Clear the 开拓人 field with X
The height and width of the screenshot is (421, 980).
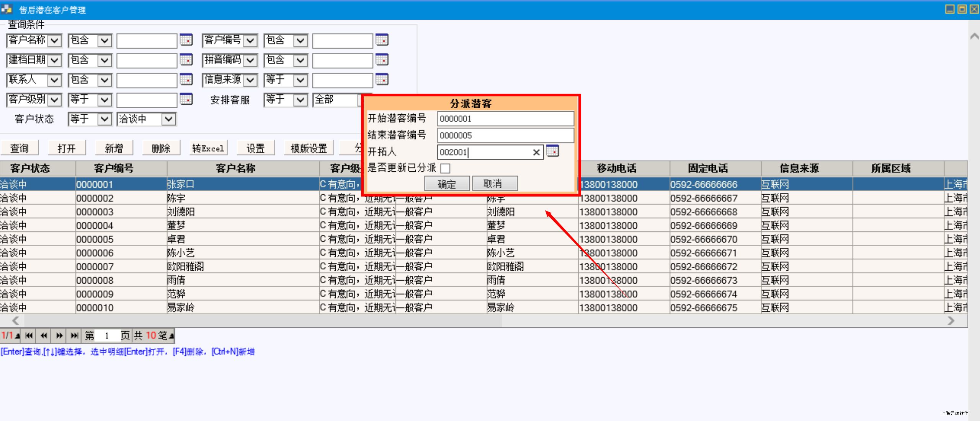coord(536,152)
